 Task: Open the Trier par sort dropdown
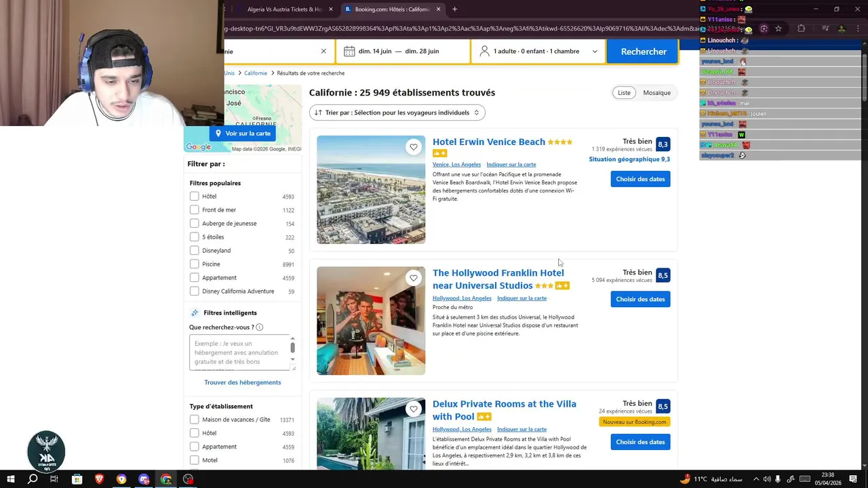click(397, 113)
